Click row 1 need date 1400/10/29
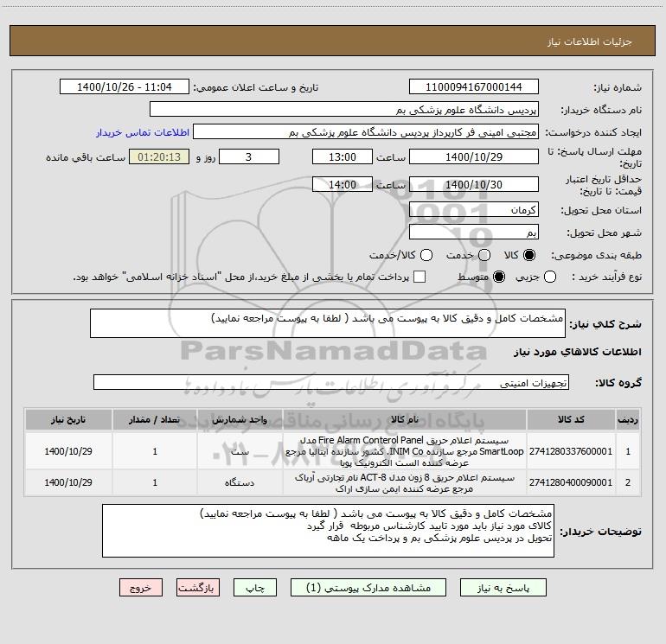The image size is (666, 644). click(68, 451)
